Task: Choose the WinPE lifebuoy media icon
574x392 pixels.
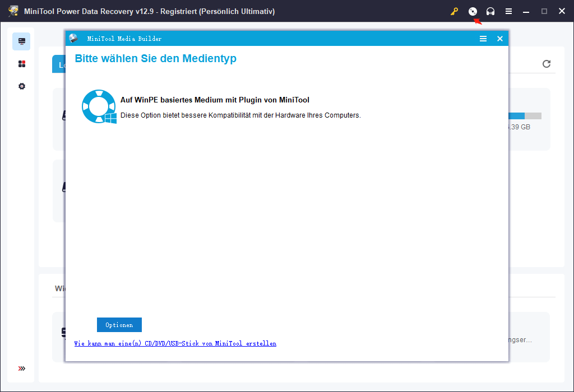Action: click(99, 106)
